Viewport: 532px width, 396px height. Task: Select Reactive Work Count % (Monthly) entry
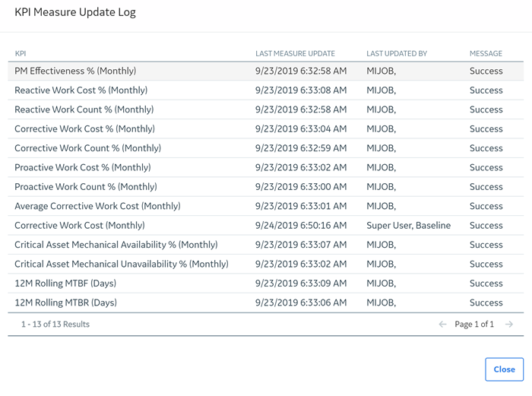(266, 109)
